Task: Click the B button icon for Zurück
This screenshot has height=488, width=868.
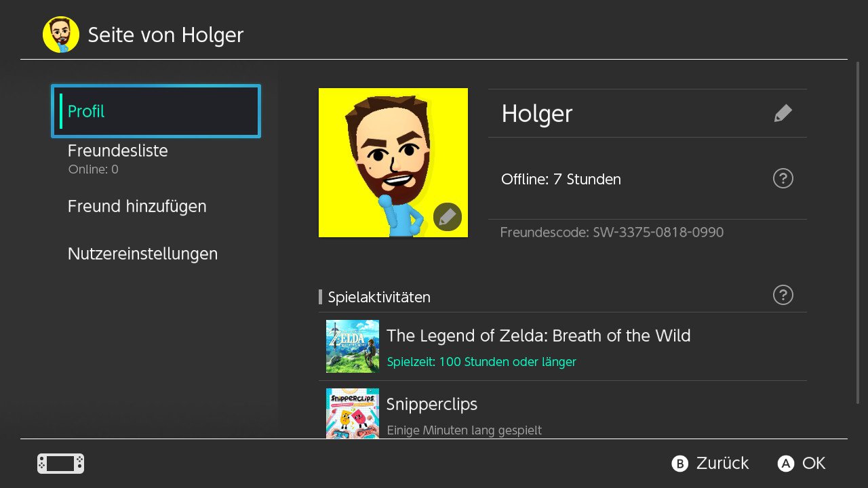Action: point(679,464)
